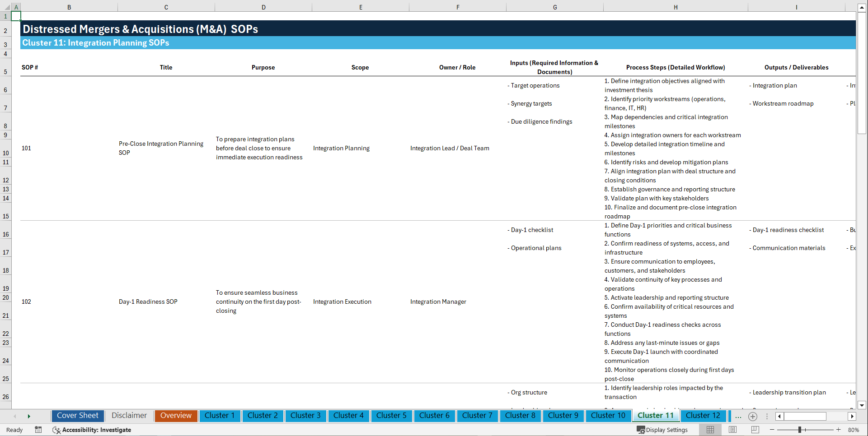The width and height of the screenshot is (868, 436).
Task: Open Display Settings from status bar
Action: (x=662, y=430)
